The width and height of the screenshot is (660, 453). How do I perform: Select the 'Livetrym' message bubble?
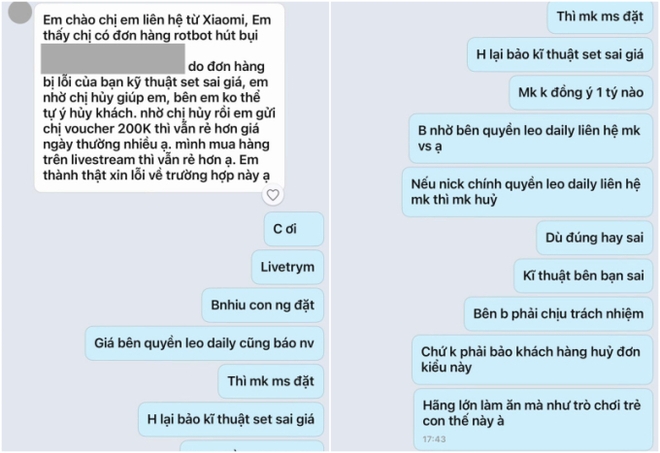point(287,267)
